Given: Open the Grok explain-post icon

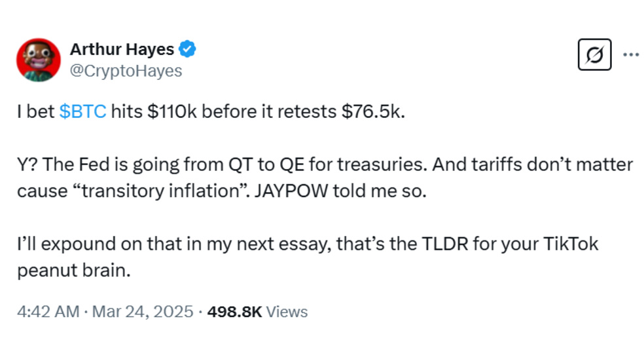Looking at the screenshot, I should pyautogui.click(x=594, y=54).
